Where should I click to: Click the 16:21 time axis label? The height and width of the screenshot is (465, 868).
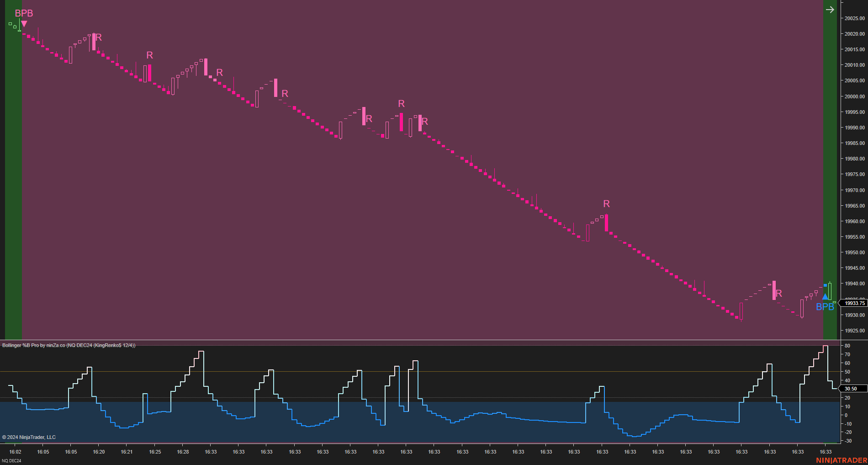pyautogui.click(x=127, y=452)
